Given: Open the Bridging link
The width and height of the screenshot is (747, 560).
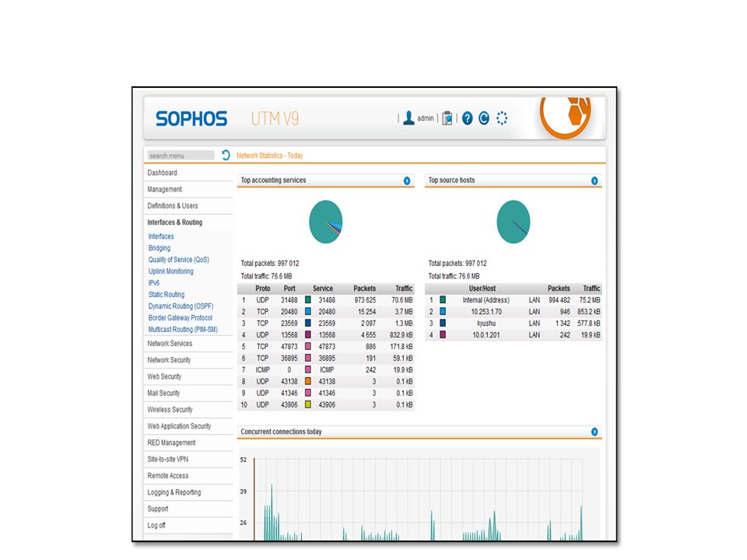Looking at the screenshot, I should 159,248.
